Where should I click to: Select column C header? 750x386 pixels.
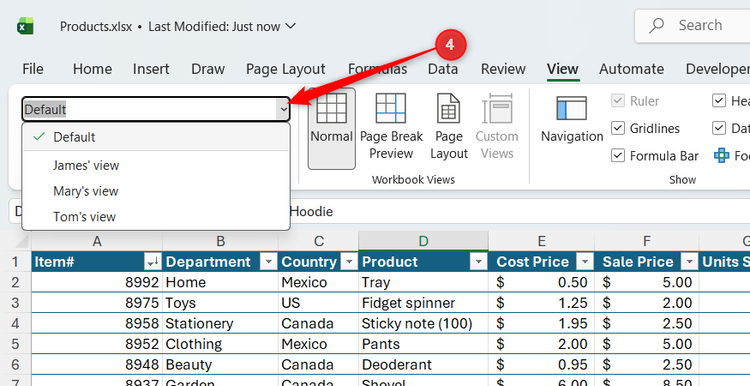[319, 241]
